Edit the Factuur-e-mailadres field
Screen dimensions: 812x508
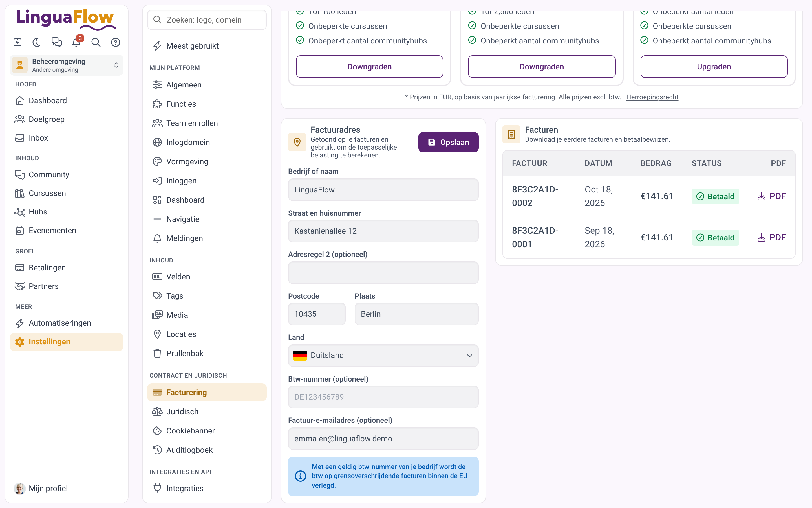[383, 439]
